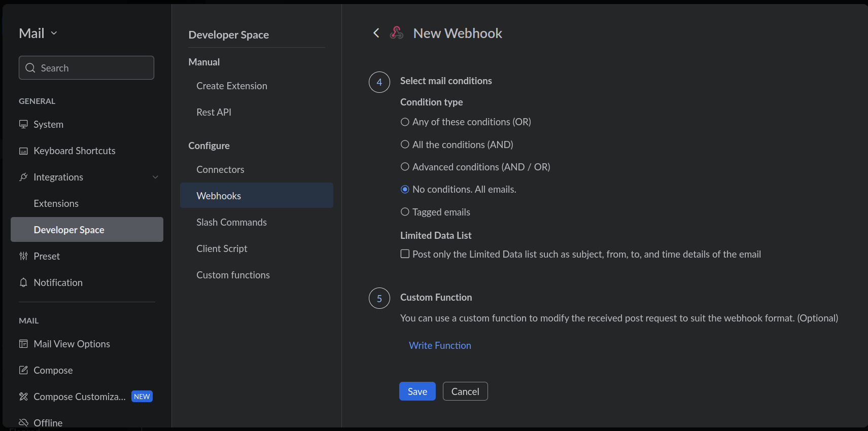The width and height of the screenshot is (868, 431).
Task: Select Webhooks in Developer Space menu
Action: [257, 195]
